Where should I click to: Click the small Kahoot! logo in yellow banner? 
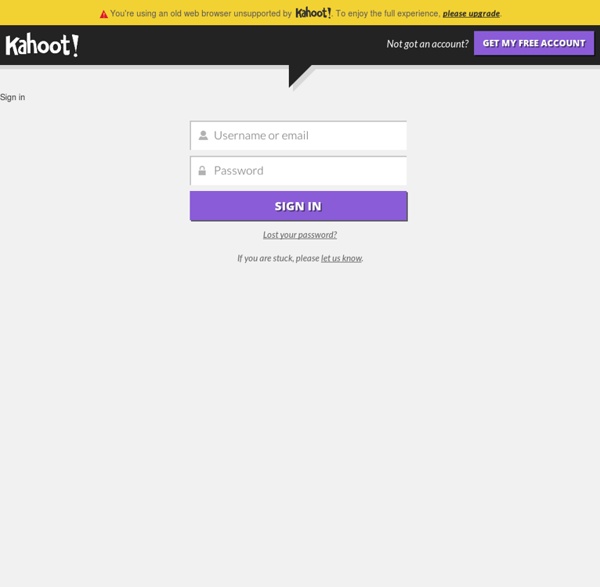coord(313,13)
